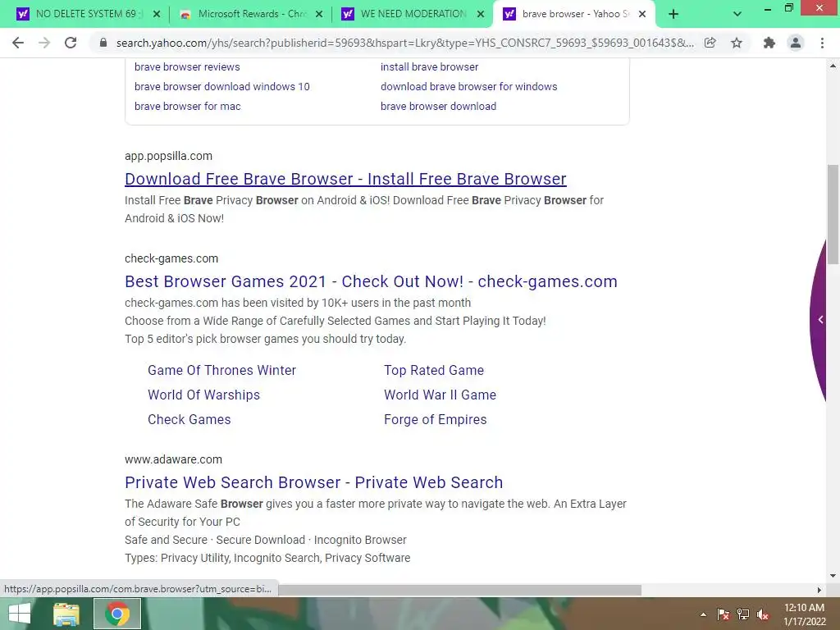The width and height of the screenshot is (840, 630).
Task: Go back to the previous page
Action: point(18,43)
